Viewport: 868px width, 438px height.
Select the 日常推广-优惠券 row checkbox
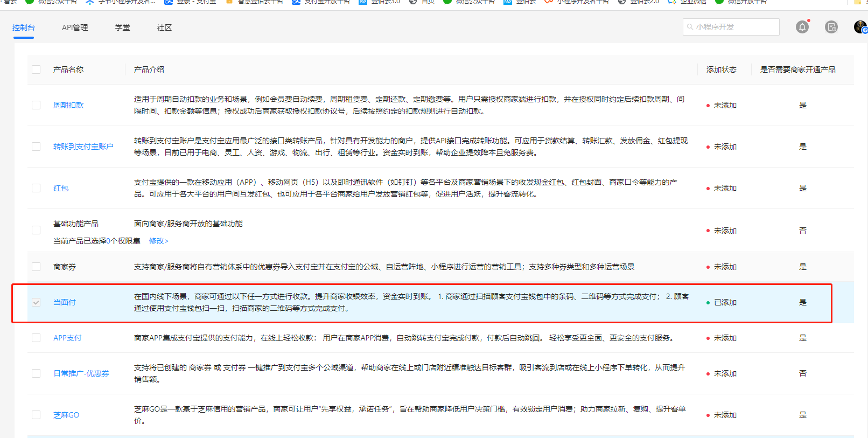pos(36,373)
